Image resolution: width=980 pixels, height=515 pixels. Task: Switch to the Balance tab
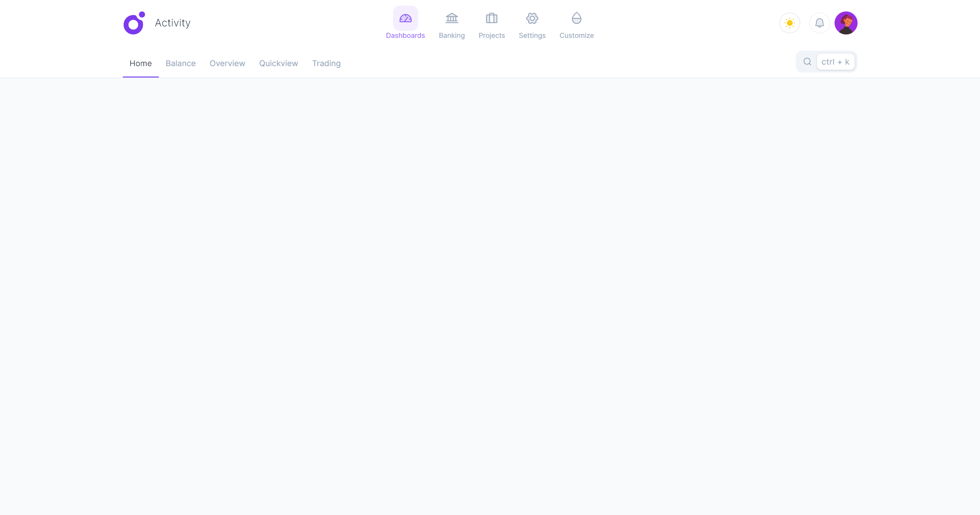pos(181,63)
